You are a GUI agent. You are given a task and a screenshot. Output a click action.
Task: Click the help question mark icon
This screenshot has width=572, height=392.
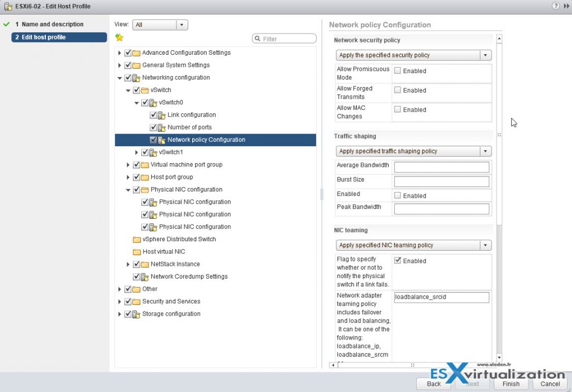pyautogui.click(x=555, y=6)
